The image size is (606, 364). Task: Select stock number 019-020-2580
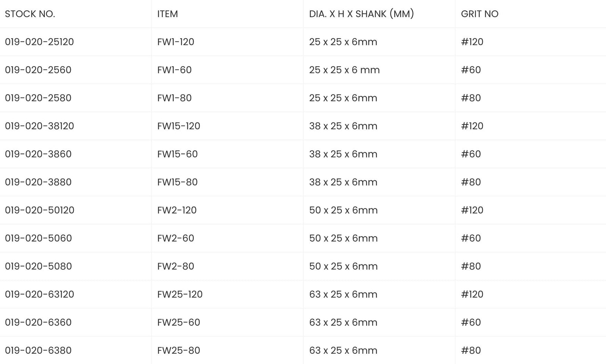[38, 98]
